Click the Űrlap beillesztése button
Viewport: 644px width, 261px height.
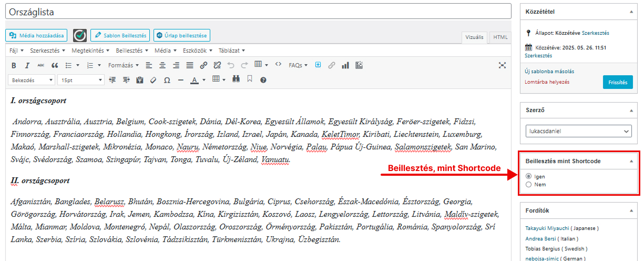182,35
